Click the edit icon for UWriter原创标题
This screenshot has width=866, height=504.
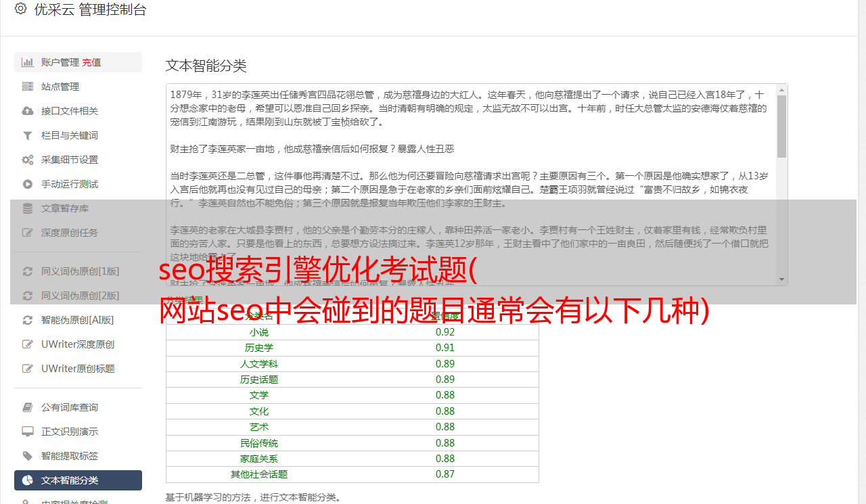pos(28,369)
